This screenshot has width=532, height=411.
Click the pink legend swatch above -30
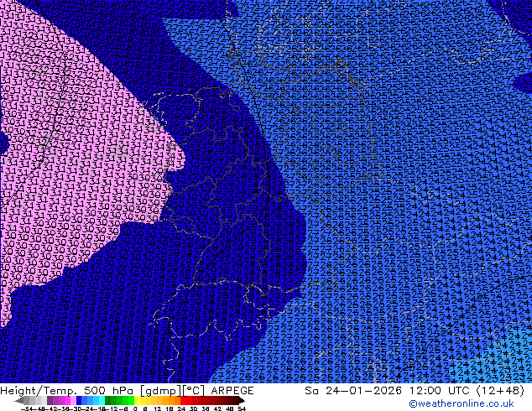(x=73, y=400)
